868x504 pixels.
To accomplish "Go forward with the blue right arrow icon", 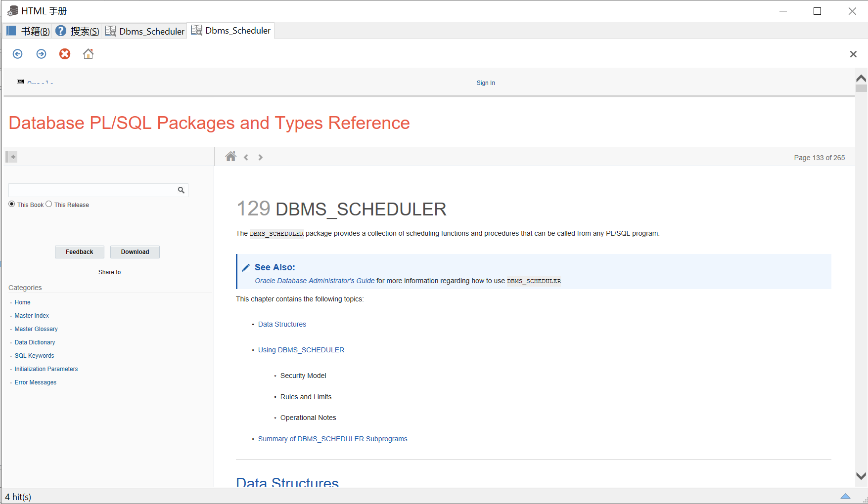I will point(41,54).
